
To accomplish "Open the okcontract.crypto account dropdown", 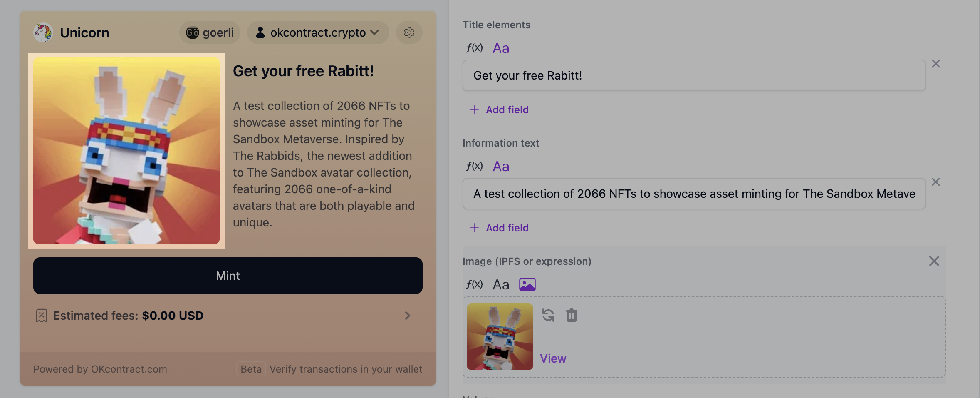I will tap(317, 32).
